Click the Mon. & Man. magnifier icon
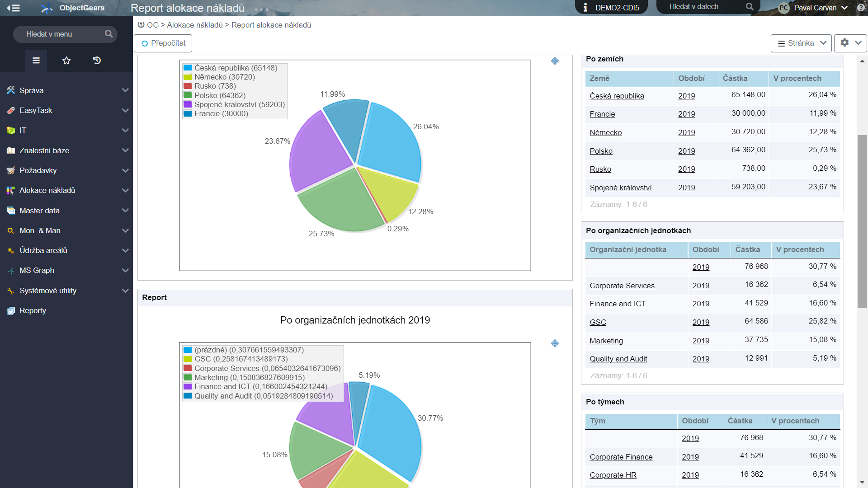 11,230
